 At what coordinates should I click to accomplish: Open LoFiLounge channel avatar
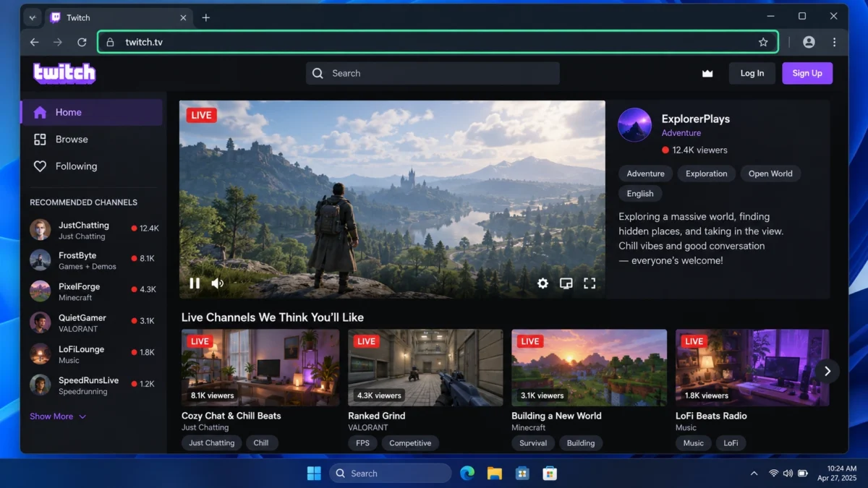coord(40,354)
